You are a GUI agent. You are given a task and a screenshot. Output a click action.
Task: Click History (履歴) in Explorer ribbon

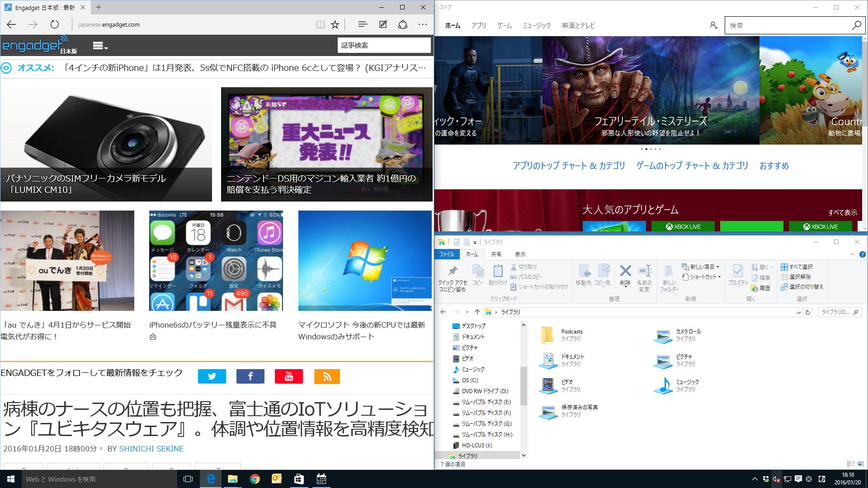click(x=761, y=288)
